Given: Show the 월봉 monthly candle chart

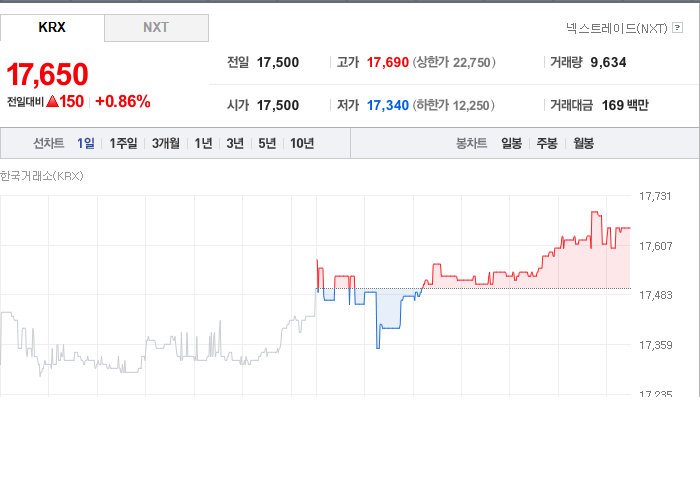Looking at the screenshot, I should (x=583, y=143).
